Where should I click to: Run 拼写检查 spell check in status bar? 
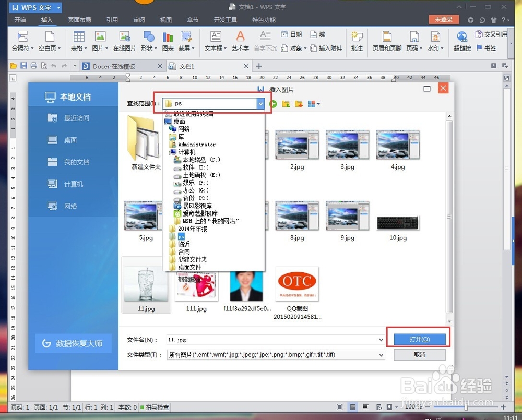(x=155, y=407)
